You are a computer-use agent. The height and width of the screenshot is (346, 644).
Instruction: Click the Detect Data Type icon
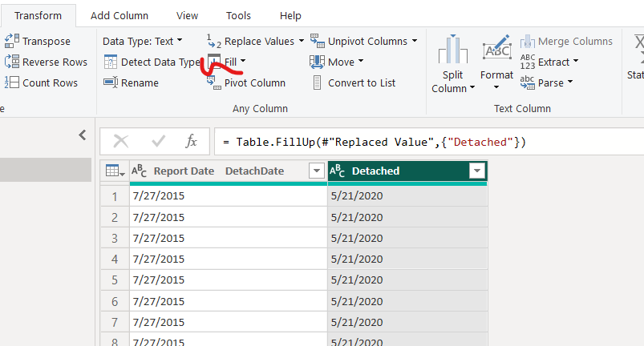click(111, 62)
